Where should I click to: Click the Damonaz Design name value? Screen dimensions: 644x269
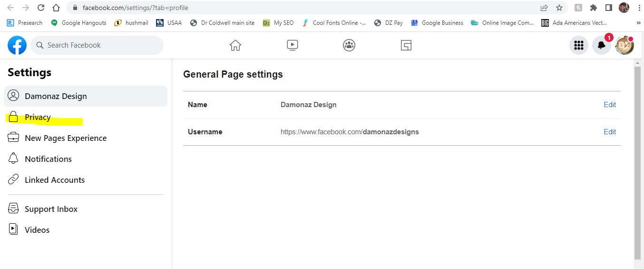(x=308, y=105)
